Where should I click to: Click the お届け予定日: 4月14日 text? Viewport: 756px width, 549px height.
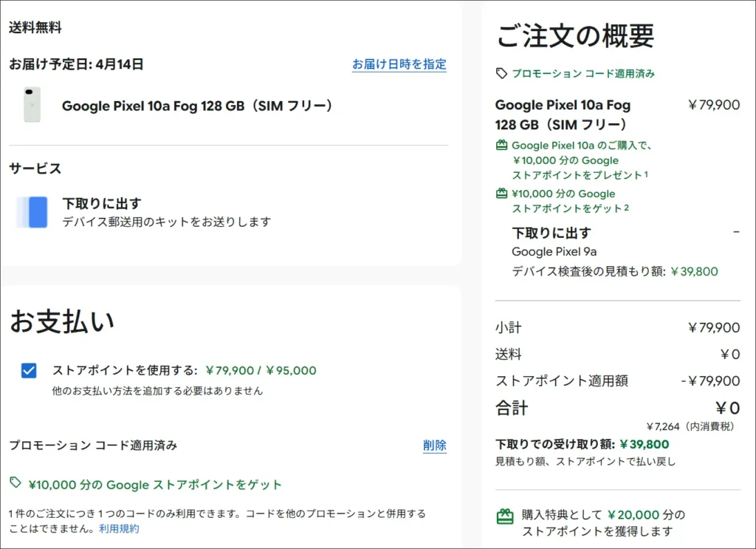tap(76, 64)
